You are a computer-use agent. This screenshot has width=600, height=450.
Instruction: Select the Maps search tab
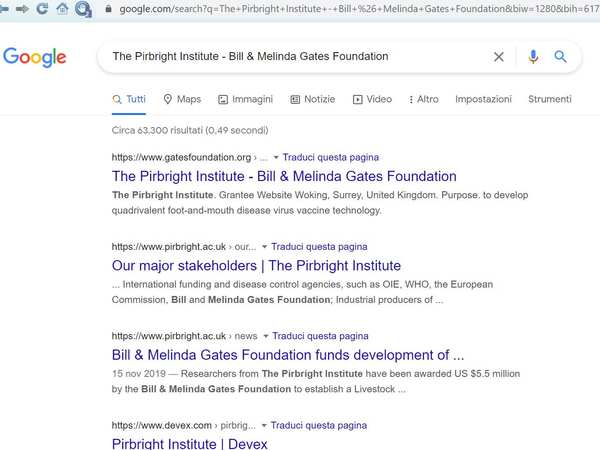[181, 99]
